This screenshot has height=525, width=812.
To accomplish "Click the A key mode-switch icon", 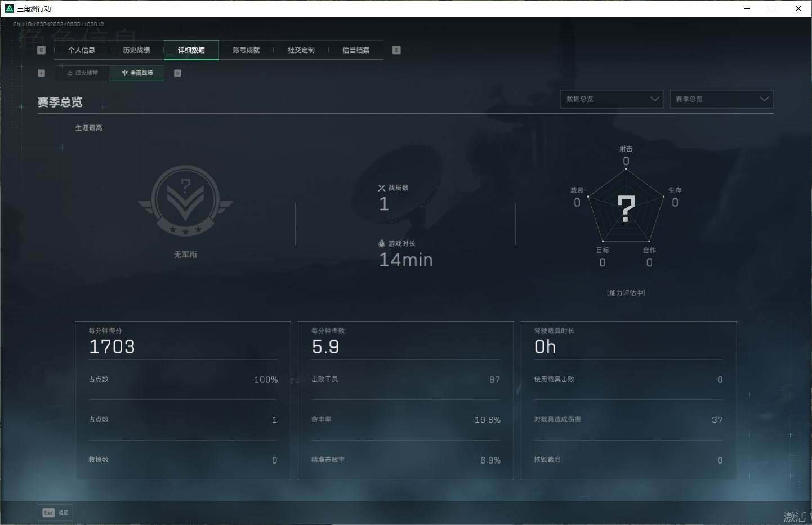I will [41, 73].
